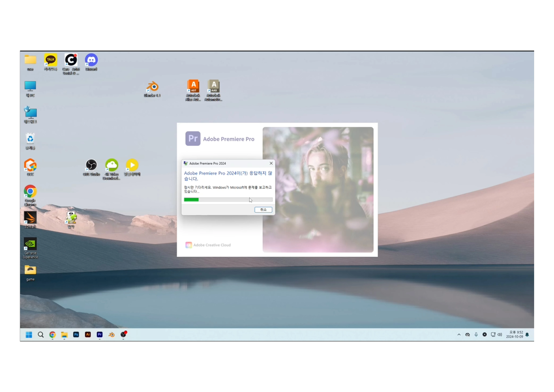Expand the hidden system tray icons chevron
The width and height of the screenshot is (554, 392).
(x=459, y=335)
